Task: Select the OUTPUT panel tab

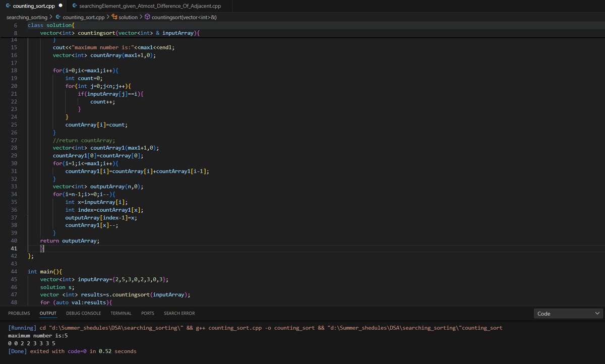Action: pos(48,313)
